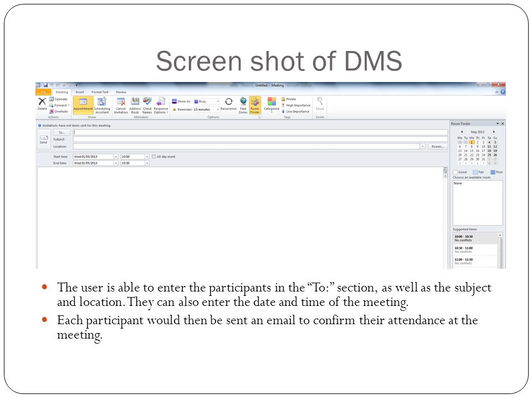This screenshot has height=399, width=532.
Task: Select May 1 in the calendar
Action: (x=472, y=142)
